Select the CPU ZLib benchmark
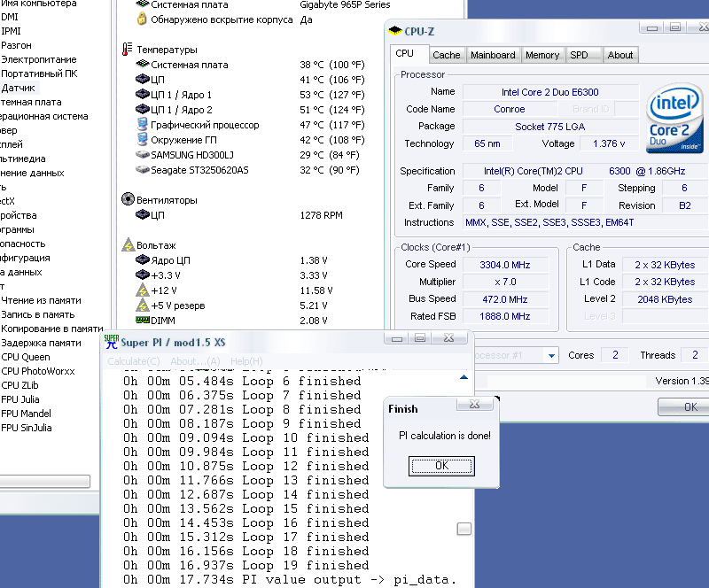This screenshot has height=588, width=709. point(19,385)
